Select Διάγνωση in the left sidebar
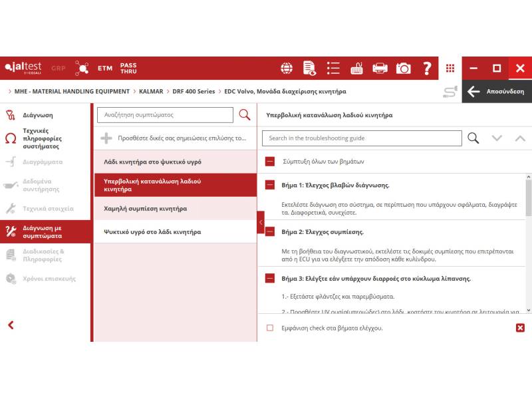Screen dimensions: 532x399 pos(37,115)
